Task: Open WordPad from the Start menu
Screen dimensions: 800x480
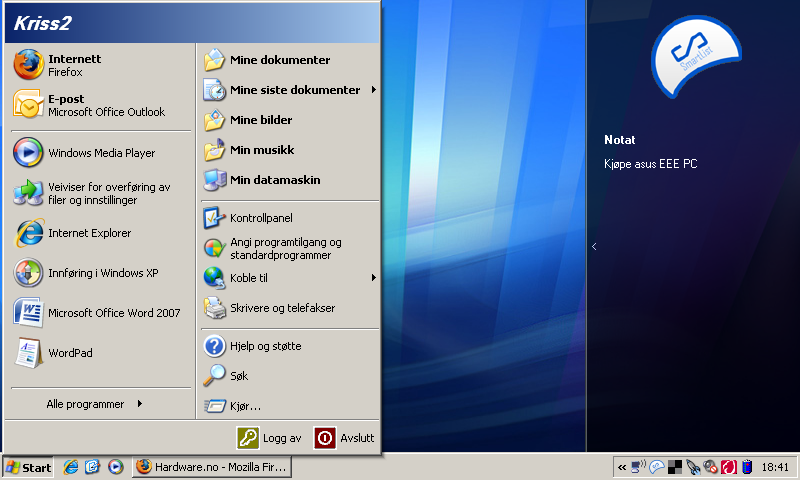Action: tap(101, 353)
